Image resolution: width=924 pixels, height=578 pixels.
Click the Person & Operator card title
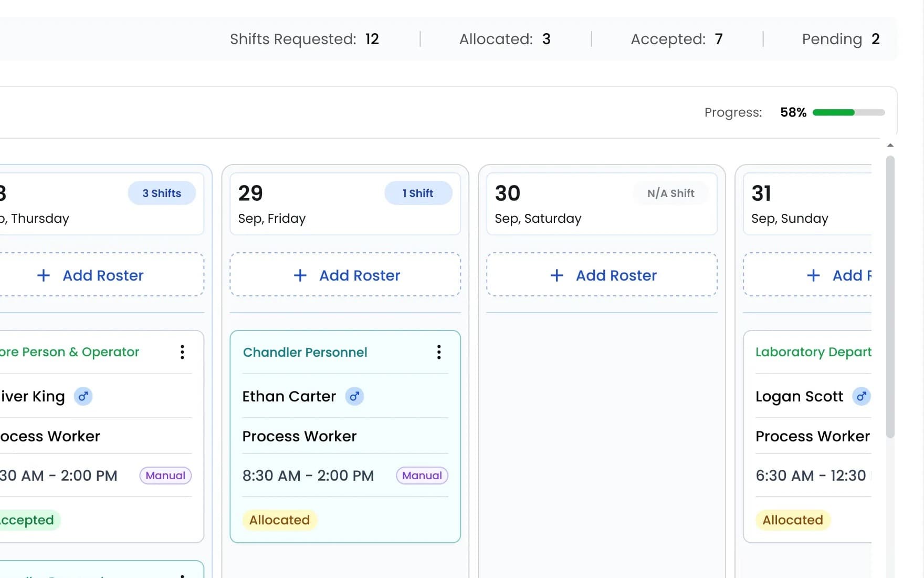(x=69, y=352)
